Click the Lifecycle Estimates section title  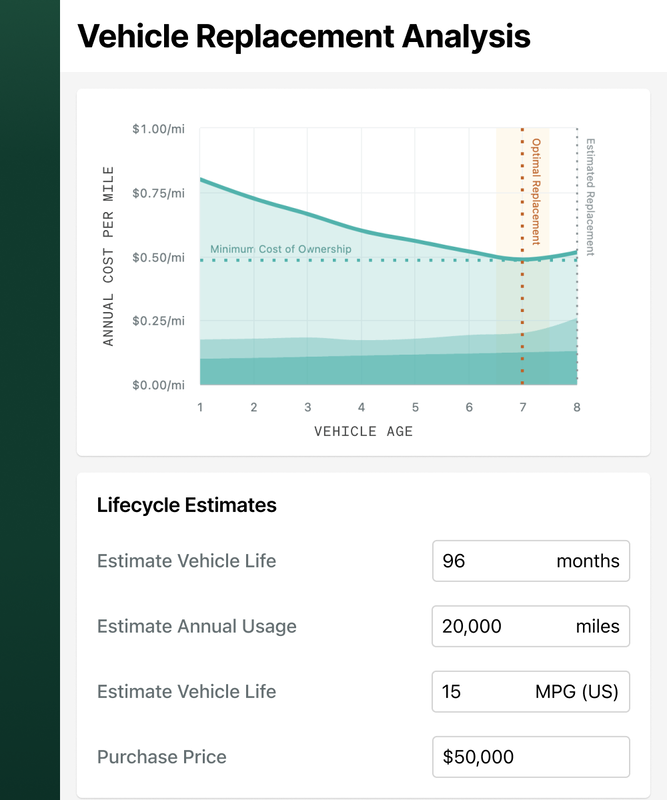(187, 505)
